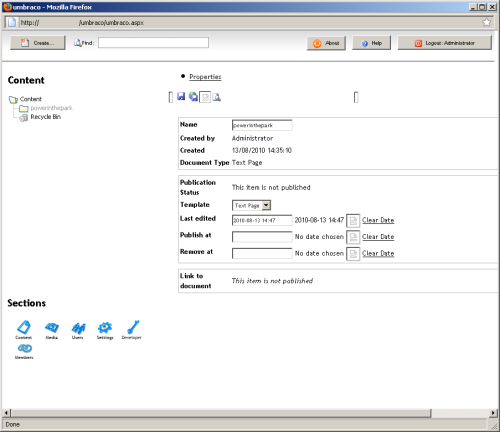Open the Media section icon
Screen dimensions: 500x432
point(52,328)
